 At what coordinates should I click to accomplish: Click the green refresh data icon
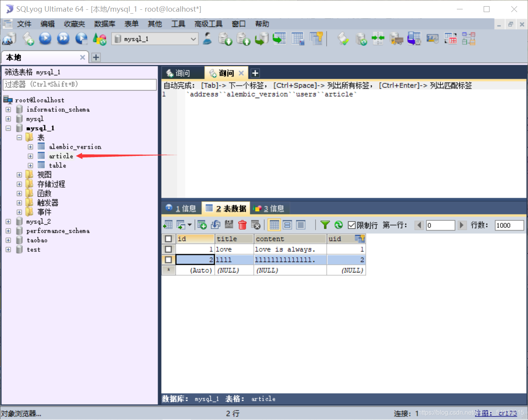tap(339, 225)
